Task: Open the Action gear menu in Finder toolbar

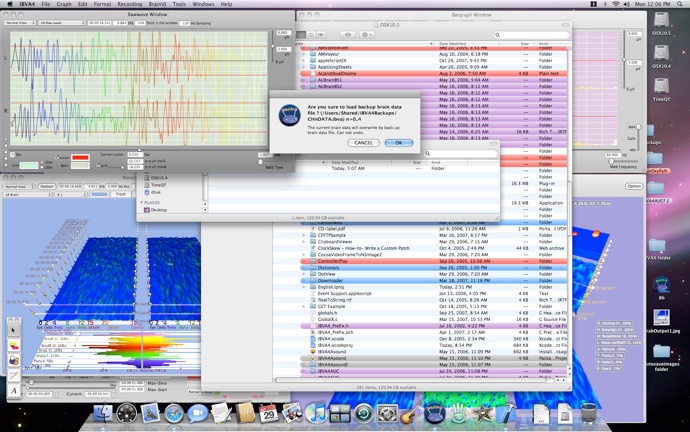Action: [x=366, y=34]
